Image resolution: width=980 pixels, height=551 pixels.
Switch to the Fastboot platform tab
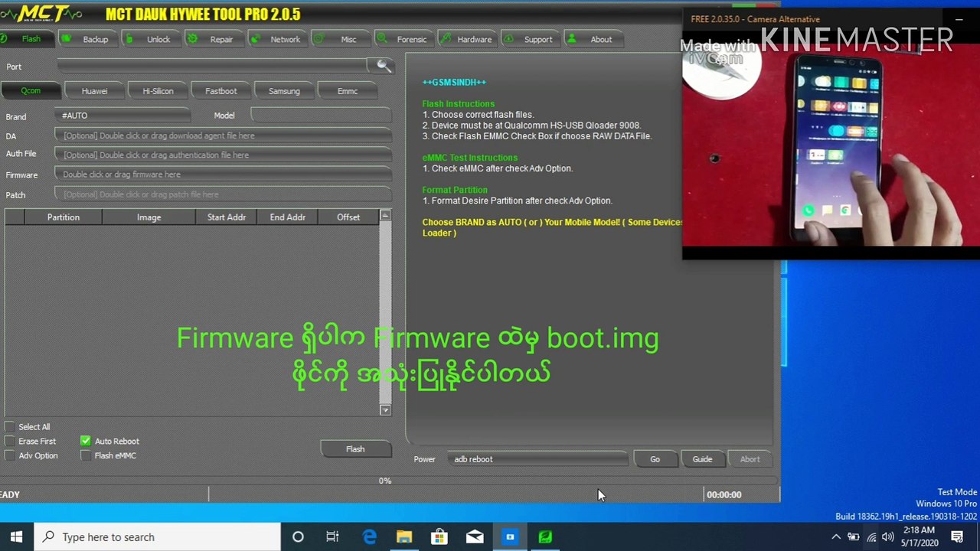click(x=220, y=91)
